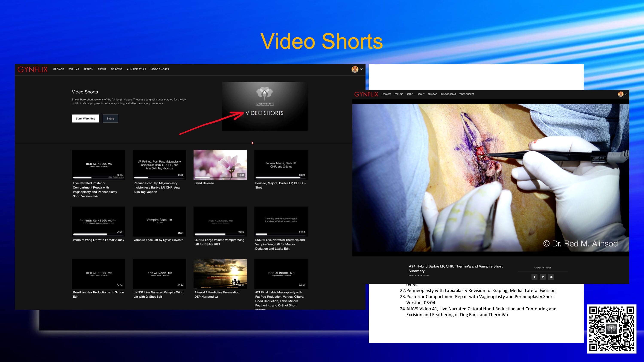Viewport: 644px width, 362px height.
Task: Click the 09:58 duration badge on Predictive Permeation
Action: coord(241,285)
